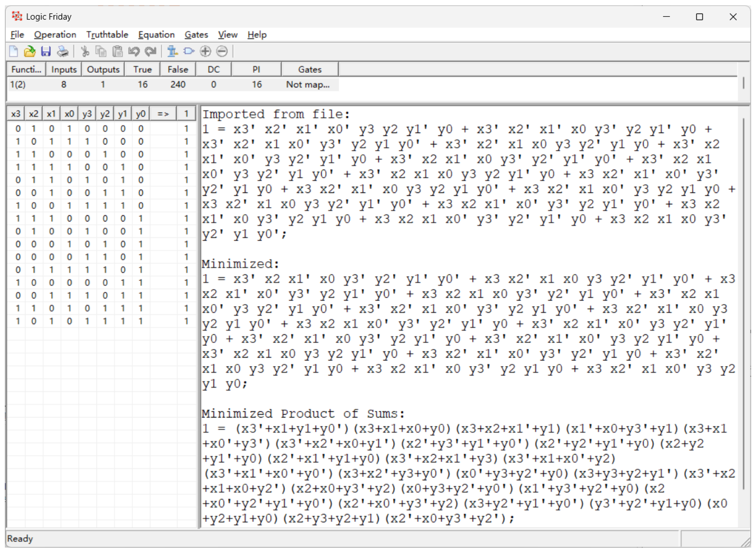Paste from clipboard
Viewport: 756px width, 552px height.
coord(117,51)
